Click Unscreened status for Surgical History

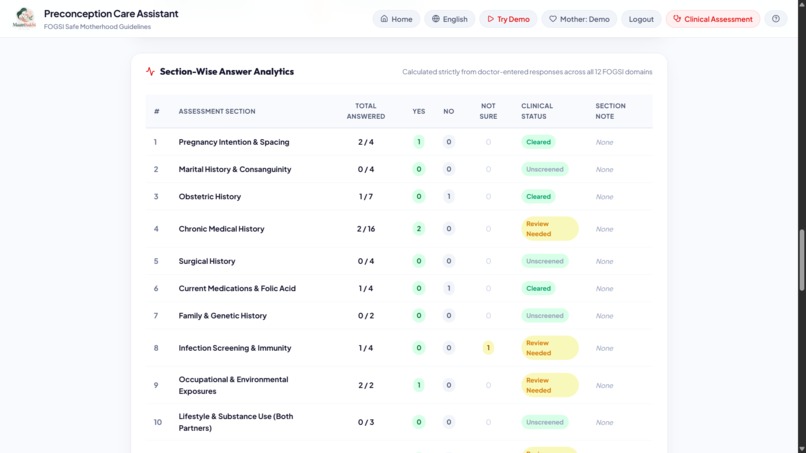[544, 261]
